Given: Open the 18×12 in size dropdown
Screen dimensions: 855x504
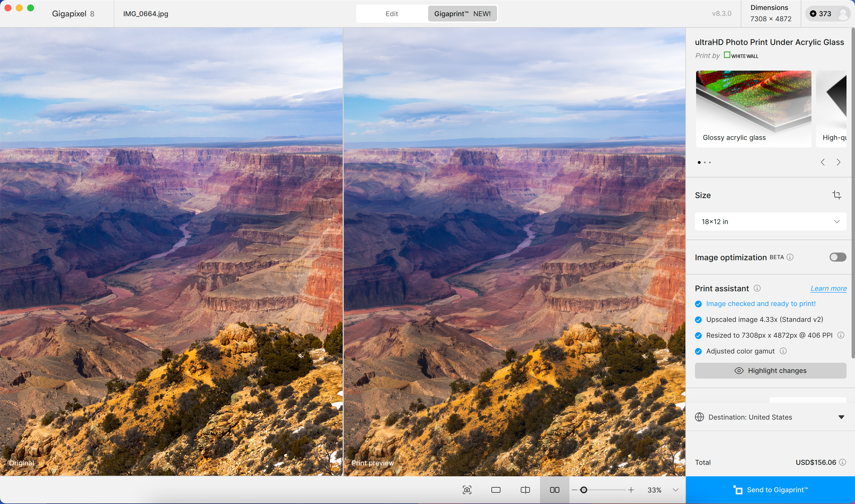Looking at the screenshot, I should [x=770, y=221].
